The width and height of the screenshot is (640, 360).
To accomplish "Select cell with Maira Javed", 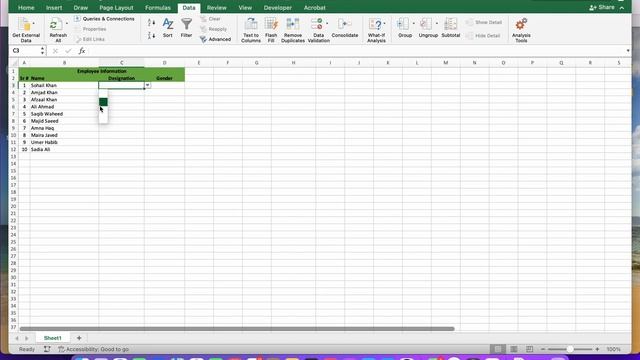I will pos(64,135).
